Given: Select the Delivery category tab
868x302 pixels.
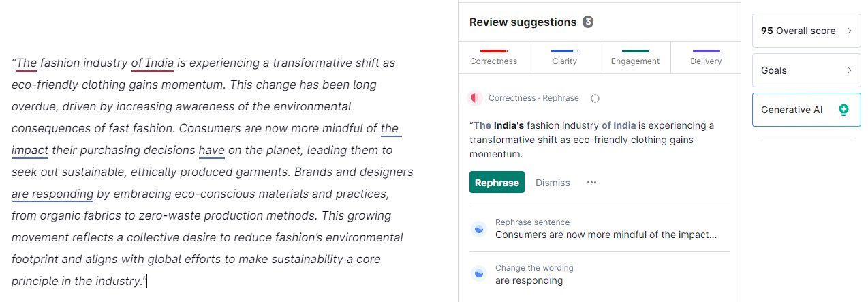Looking at the screenshot, I should click(706, 57).
